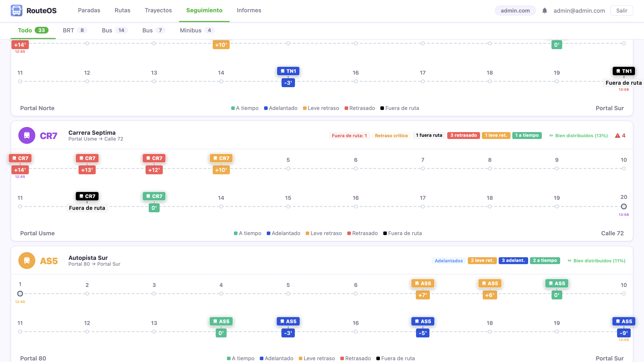Screen dimensions: 644x362
Task: Click CR7 Bien distribuidos (13%) indicator
Action: click(578, 135)
